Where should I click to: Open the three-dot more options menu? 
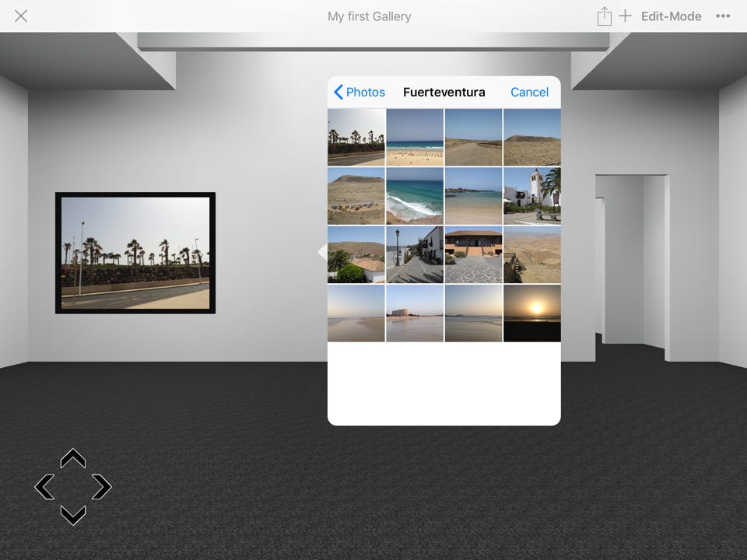click(x=722, y=16)
